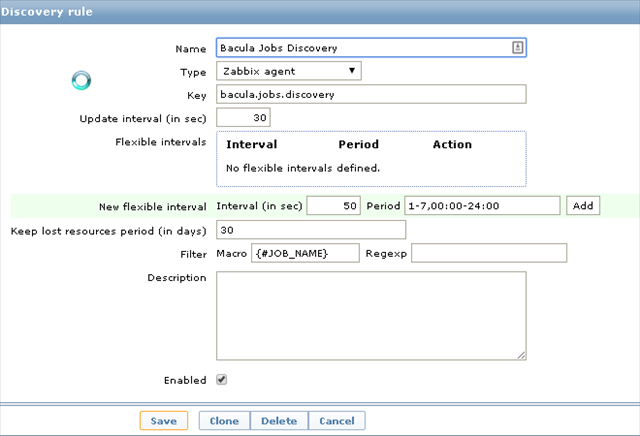
Task: Click the autofill icon in Name field
Action: pos(518,48)
